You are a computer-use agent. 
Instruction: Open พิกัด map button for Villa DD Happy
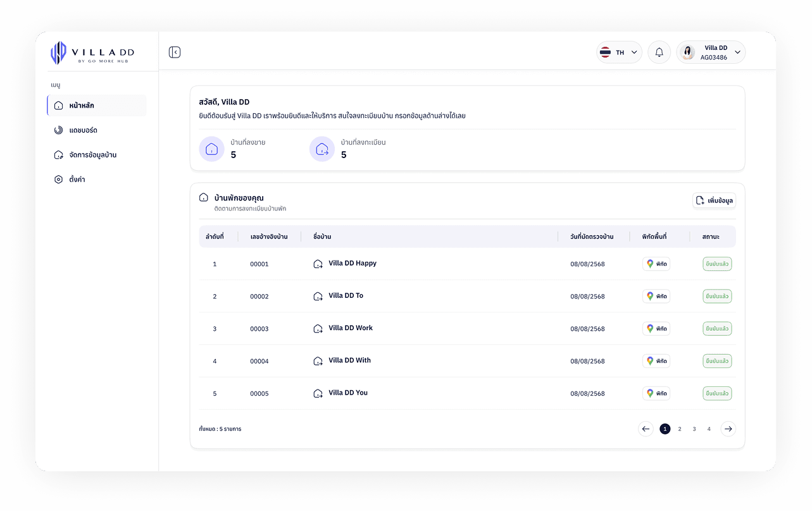click(x=656, y=264)
